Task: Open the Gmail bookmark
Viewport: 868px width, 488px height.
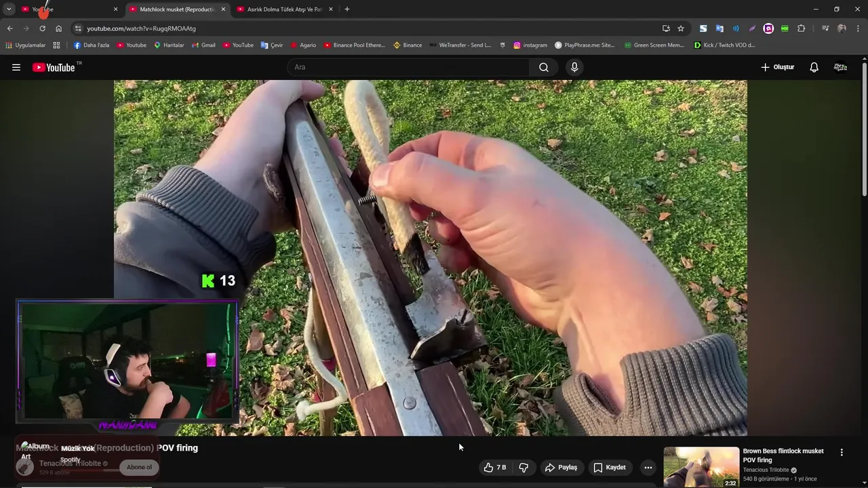Action: coord(203,45)
